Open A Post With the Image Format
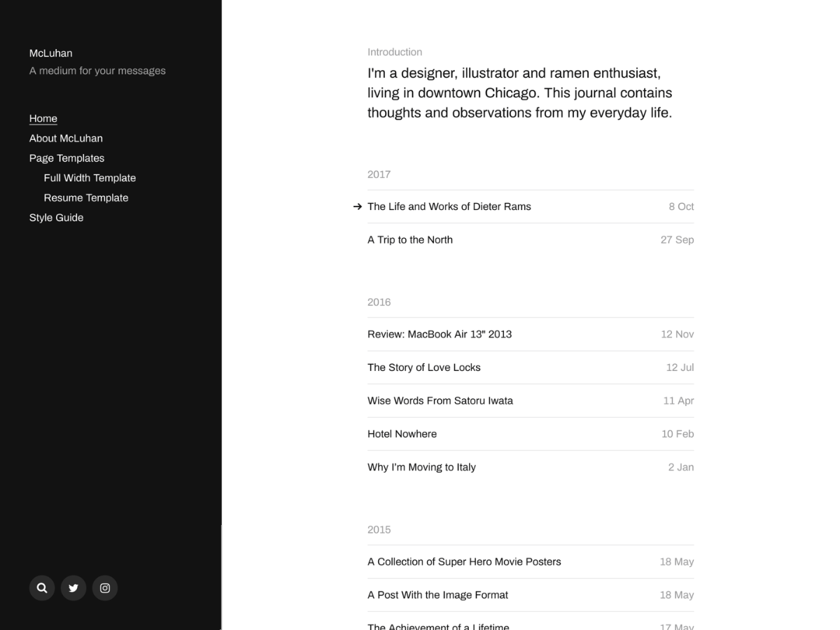This screenshot has width=840, height=630. (437, 594)
